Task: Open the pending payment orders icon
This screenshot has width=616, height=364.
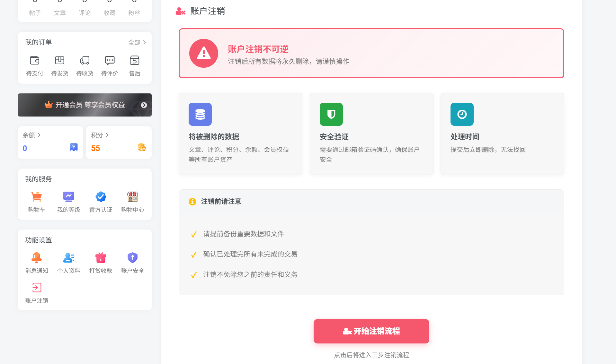Action: coord(35,61)
